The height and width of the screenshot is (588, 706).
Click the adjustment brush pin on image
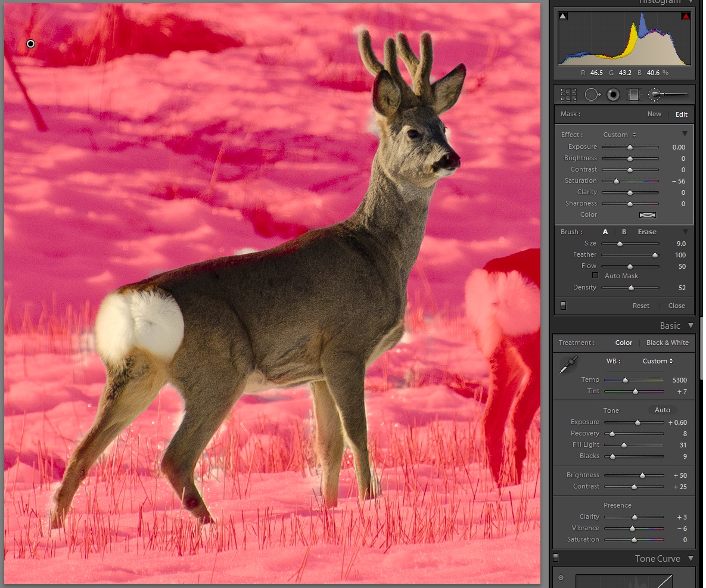(30, 43)
